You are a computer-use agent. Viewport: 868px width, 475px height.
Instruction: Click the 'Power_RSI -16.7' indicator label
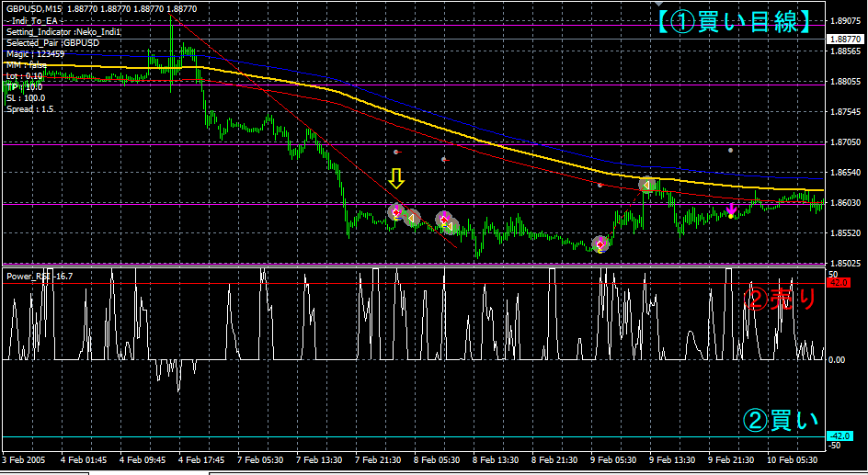[x=40, y=276]
